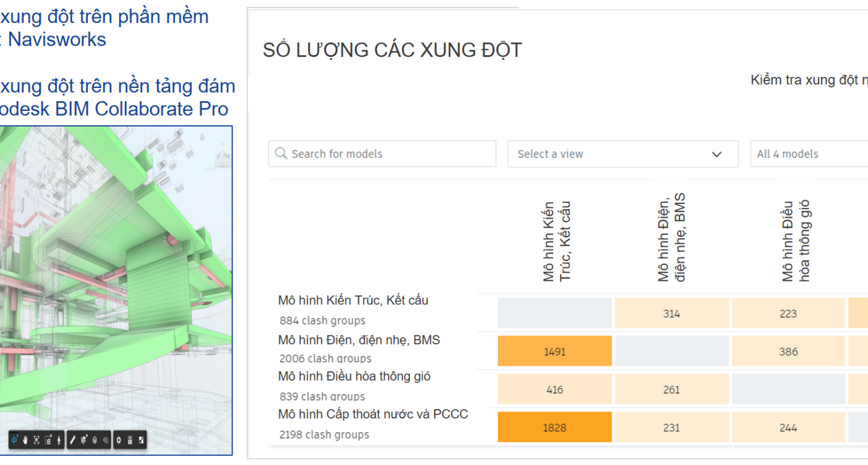The image size is (868, 465).
Task: Click the 3D clash model preview
Action: pos(116,279)
